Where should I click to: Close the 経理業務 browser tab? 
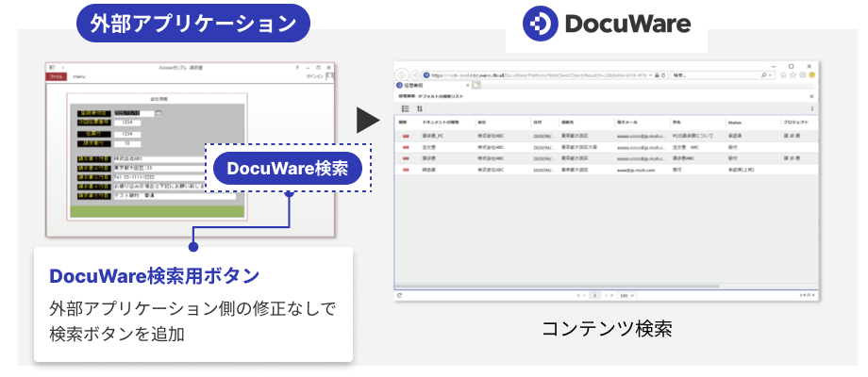(467, 85)
